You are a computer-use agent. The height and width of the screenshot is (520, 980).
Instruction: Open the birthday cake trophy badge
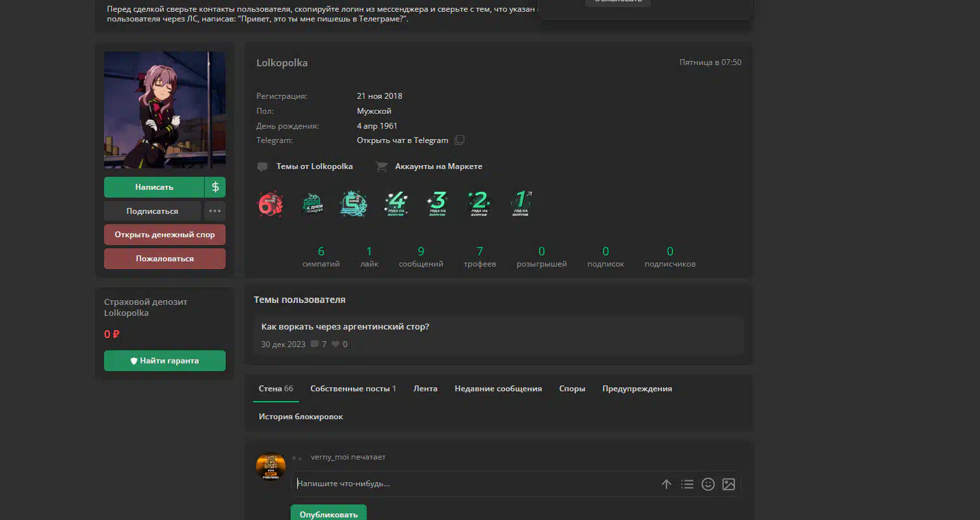(313, 203)
